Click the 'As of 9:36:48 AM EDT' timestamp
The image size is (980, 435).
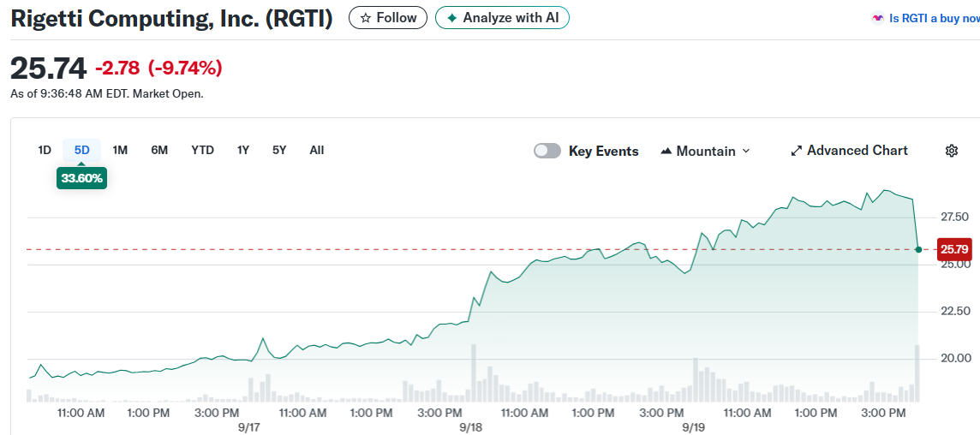pos(69,94)
